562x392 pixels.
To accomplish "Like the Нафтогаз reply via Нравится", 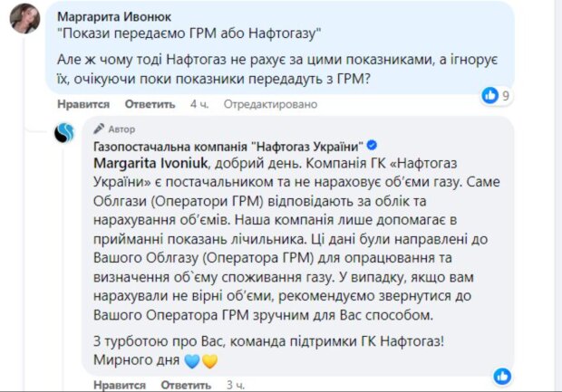I will pyautogui.click(x=119, y=385).
